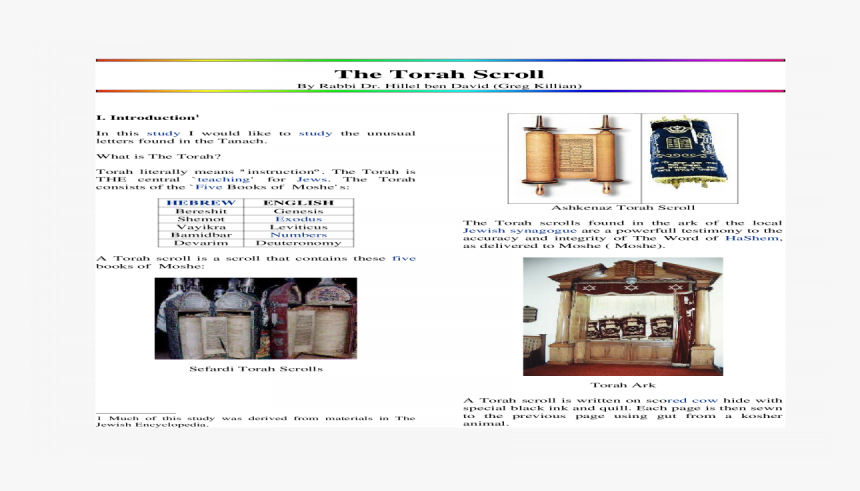The width and height of the screenshot is (860, 491).
Task: Click the open Ashkenaz scroll image
Action: tap(574, 155)
